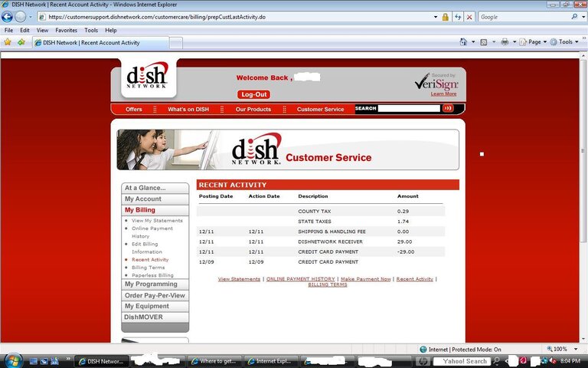Open the Help menu

click(110, 30)
